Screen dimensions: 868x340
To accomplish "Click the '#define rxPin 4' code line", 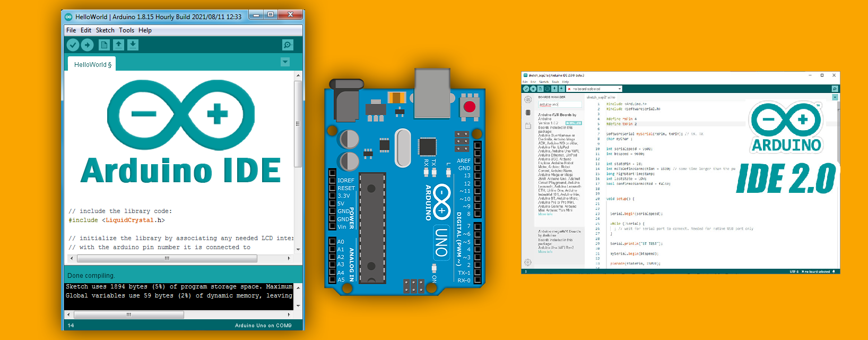I will [x=621, y=119].
